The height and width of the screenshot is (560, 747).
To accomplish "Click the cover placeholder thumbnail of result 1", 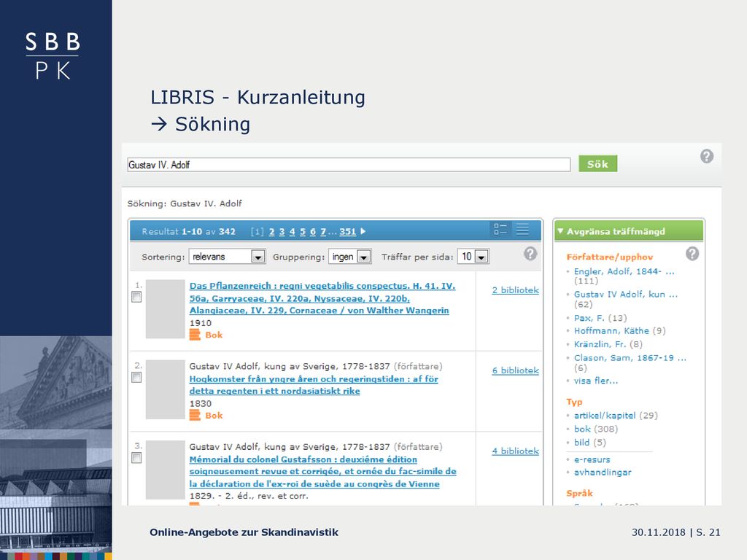I will pyautogui.click(x=166, y=309).
